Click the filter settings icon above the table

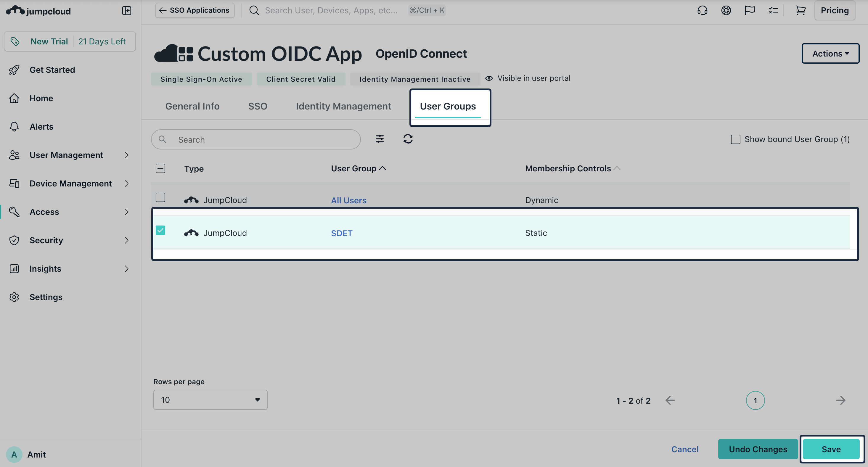[380, 139]
